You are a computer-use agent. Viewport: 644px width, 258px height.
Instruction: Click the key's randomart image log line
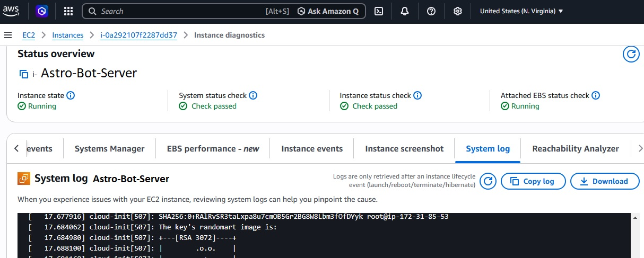tap(153, 227)
